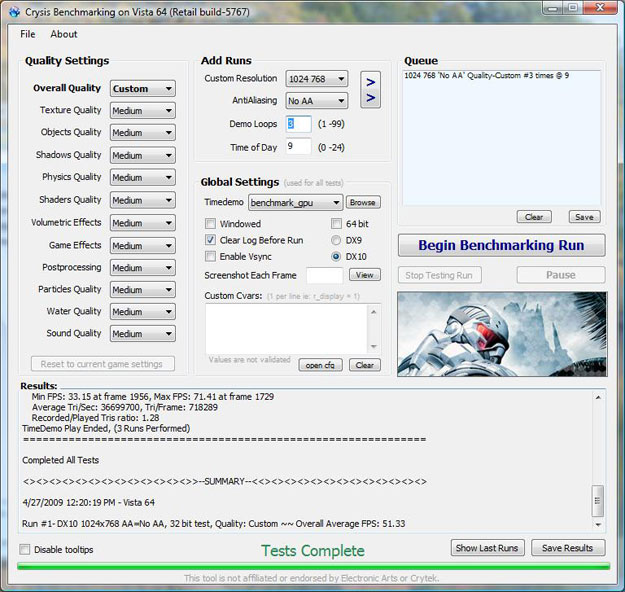Viewport: 625px width, 592px height.
Task: Click the Timedemo Browse button
Action: click(x=363, y=203)
